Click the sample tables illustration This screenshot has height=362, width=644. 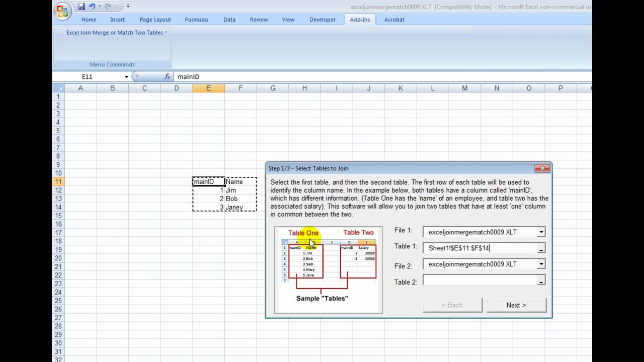click(x=329, y=270)
